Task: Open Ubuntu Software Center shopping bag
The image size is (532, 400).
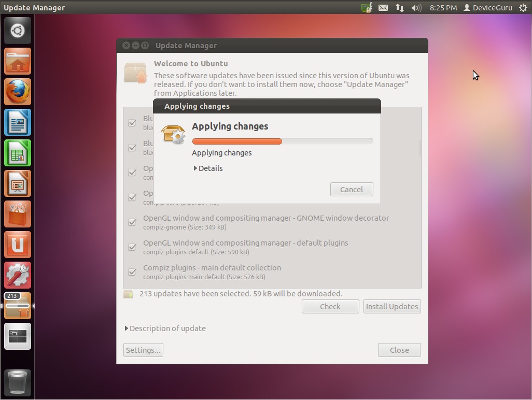Action: [x=18, y=214]
